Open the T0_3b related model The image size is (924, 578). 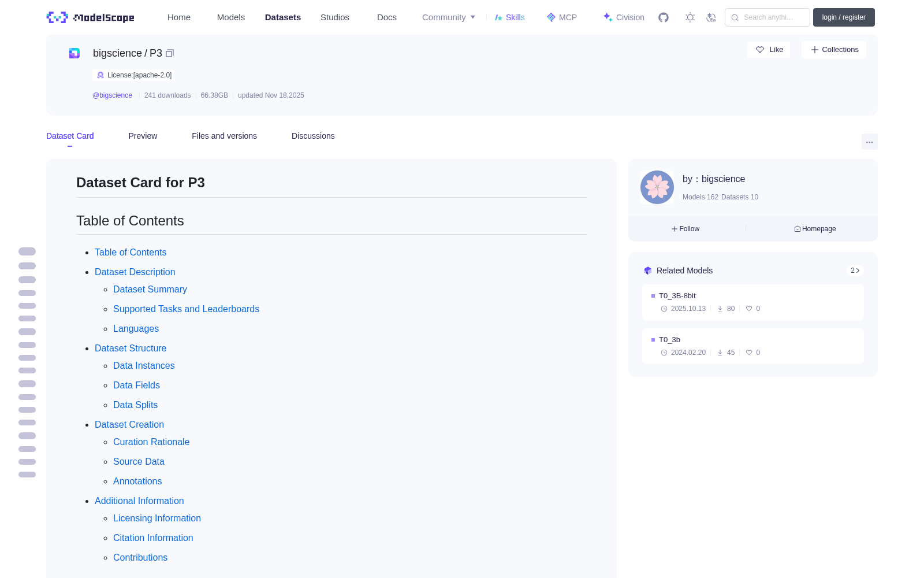(x=753, y=346)
